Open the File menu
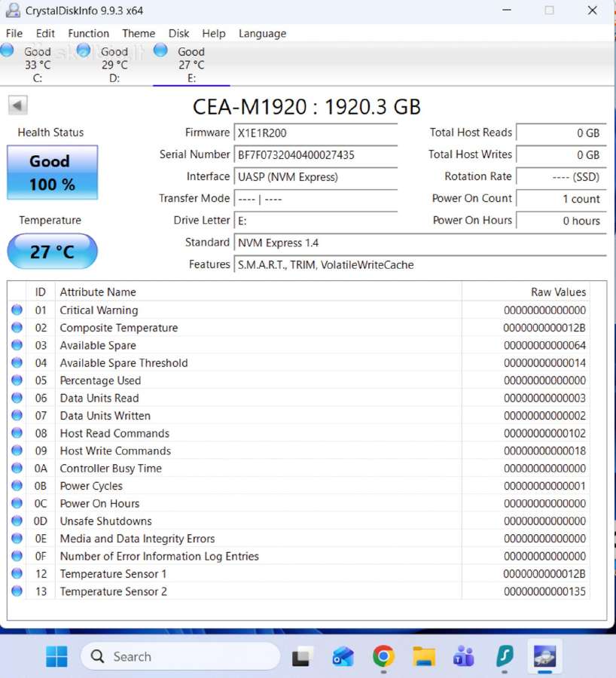616x678 pixels. (x=14, y=33)
